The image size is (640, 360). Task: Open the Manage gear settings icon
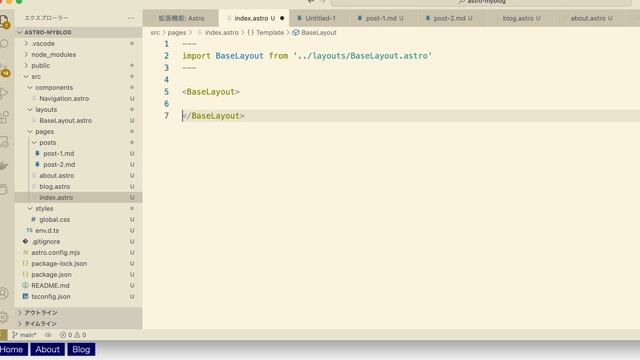tap(4, 317)
